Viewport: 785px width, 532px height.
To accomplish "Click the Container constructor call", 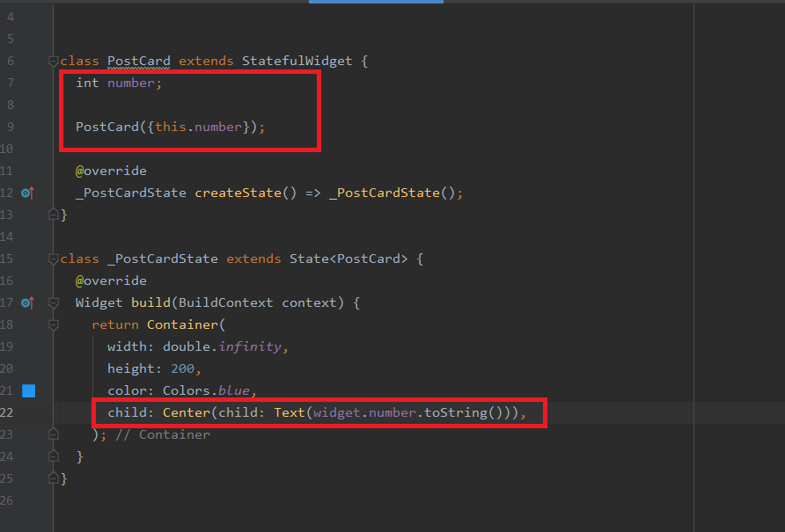I will pyautogui.click(x=183, y=324).
